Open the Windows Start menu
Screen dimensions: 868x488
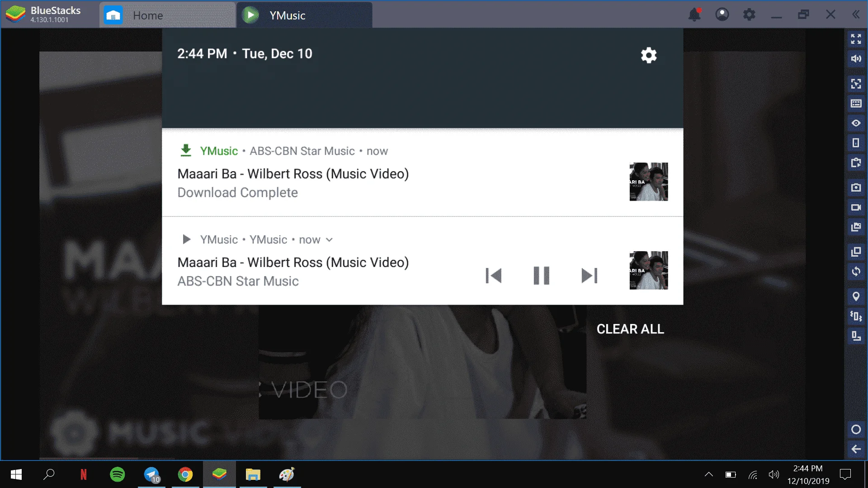(x=16, y=474)
